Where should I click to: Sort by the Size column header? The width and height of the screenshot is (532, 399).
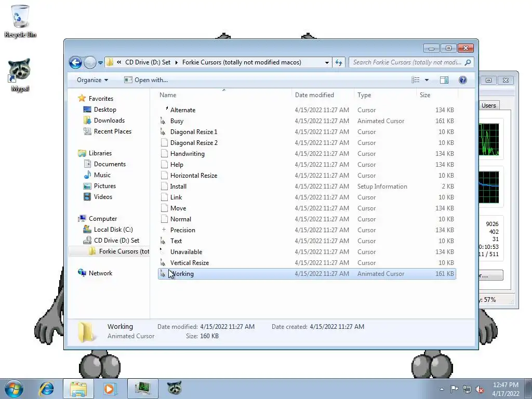(x=436, y=95)
